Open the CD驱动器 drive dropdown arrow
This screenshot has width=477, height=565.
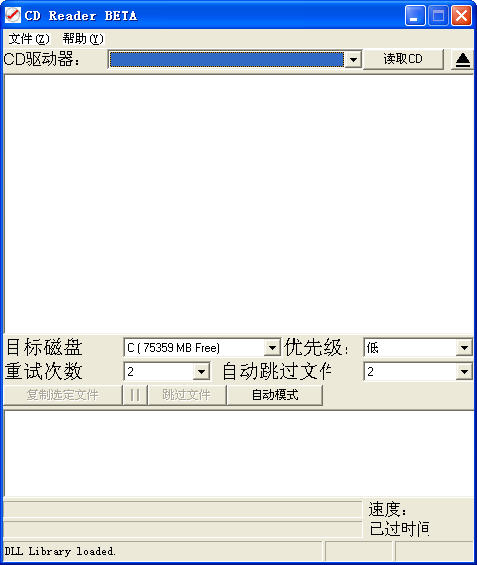tap(353, 59)
